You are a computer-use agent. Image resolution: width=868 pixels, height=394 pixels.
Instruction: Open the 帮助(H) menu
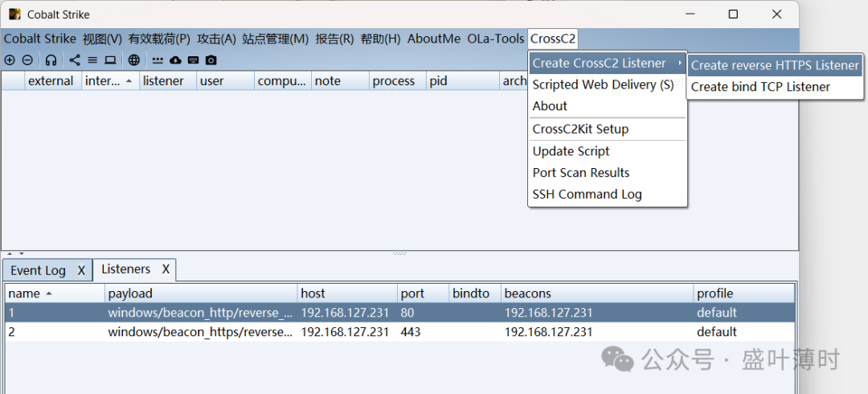point(380,39)
